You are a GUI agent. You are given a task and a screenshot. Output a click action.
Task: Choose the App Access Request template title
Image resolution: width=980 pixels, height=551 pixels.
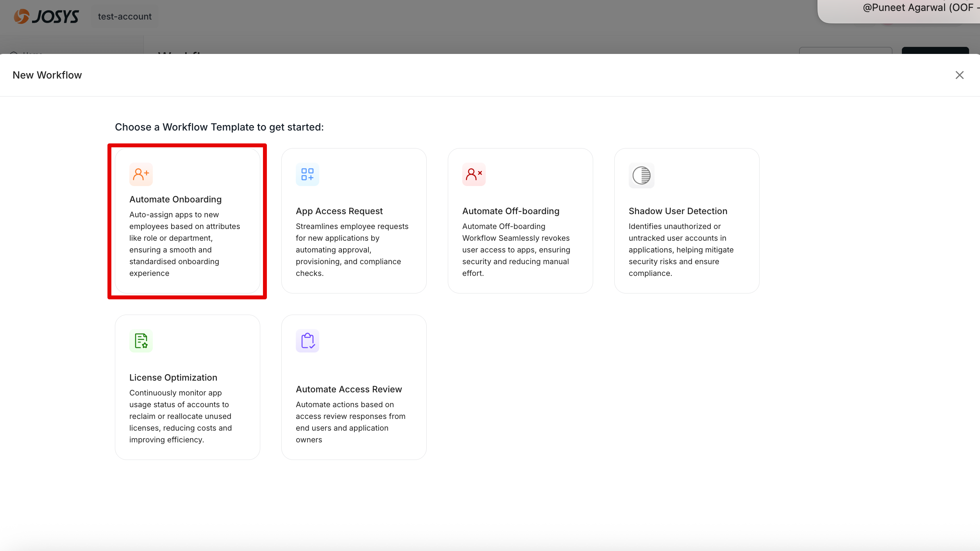[339, 211]
